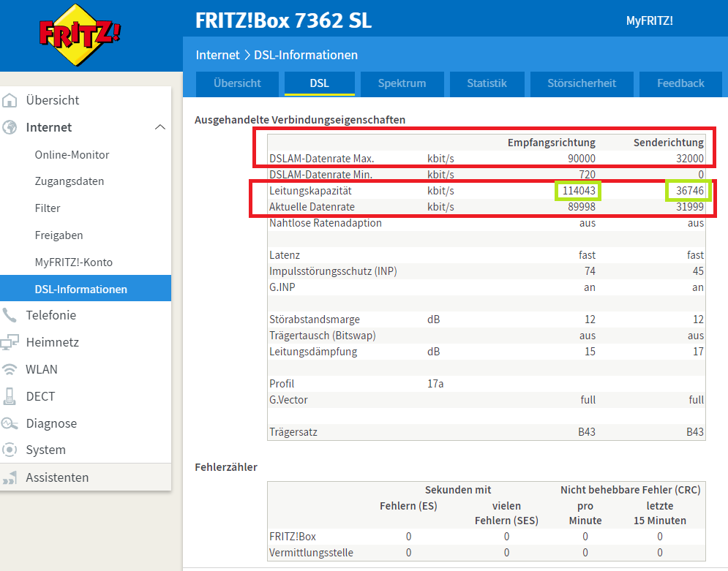This screenshot has height=571, width=728.
Task: Click the Trägertausch (Bitswap) row label
Action: coord(323,336)
